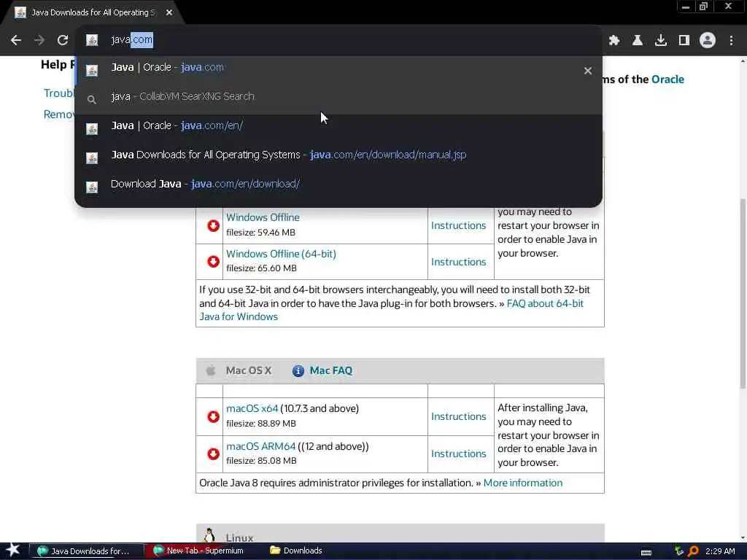Open the three-dot browser menu
747x560 pixels.
click(731, 41)
